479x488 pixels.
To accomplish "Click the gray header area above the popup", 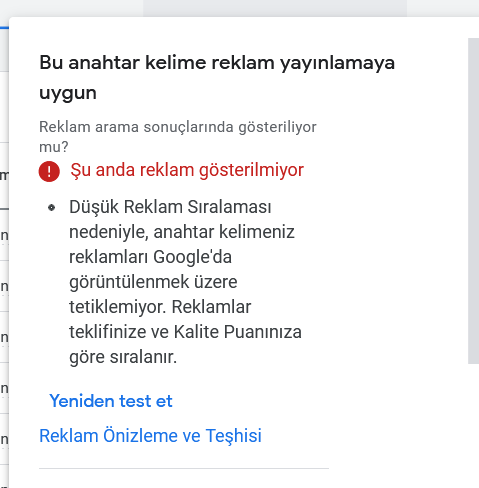I will [275, 8].
